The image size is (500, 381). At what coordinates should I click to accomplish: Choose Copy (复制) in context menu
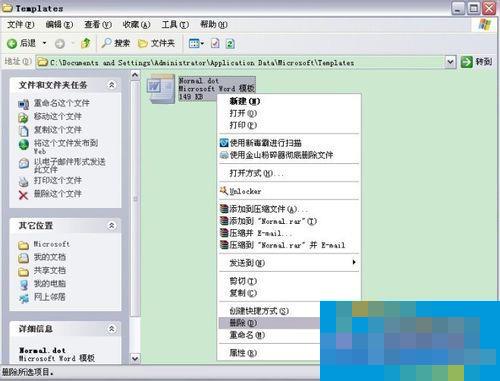tap(289, 293)
